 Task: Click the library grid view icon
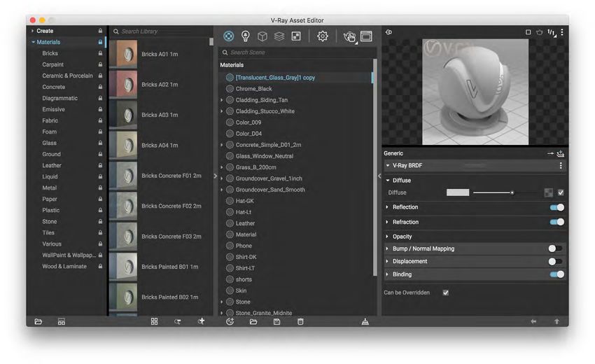tap(154, 321)
